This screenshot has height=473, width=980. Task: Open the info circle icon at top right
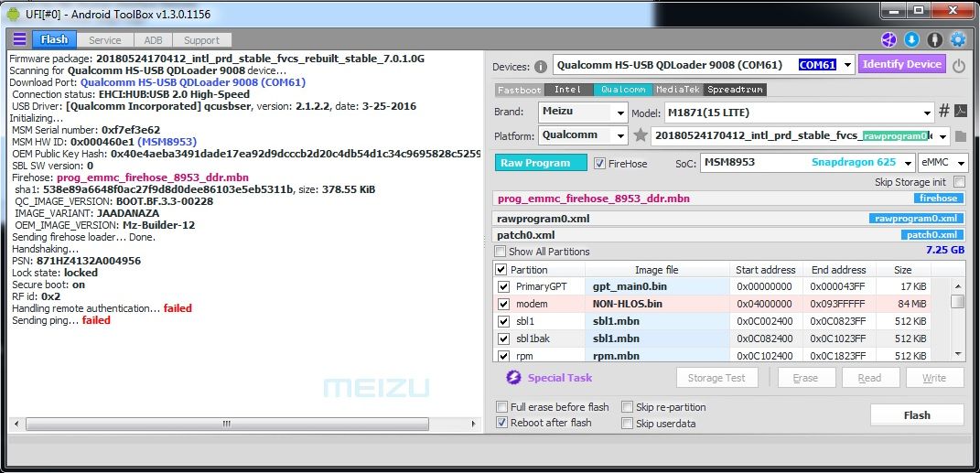point(935,40)
